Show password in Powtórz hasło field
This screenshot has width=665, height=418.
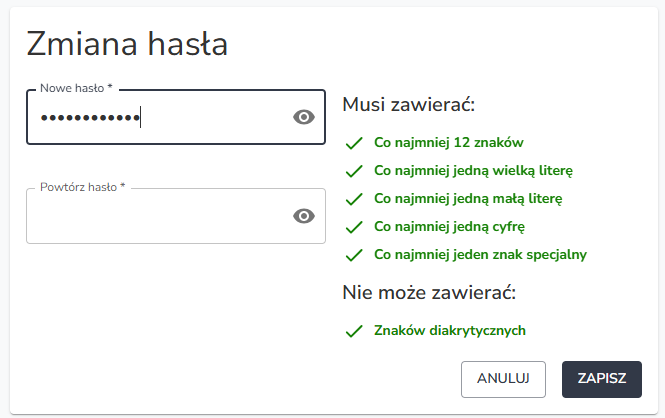click(x=304, y=216)
